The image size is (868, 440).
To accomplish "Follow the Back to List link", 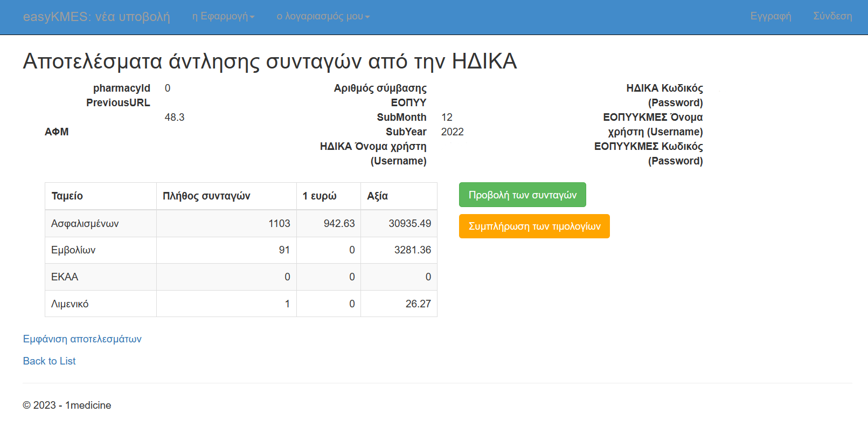I will 49,361.
